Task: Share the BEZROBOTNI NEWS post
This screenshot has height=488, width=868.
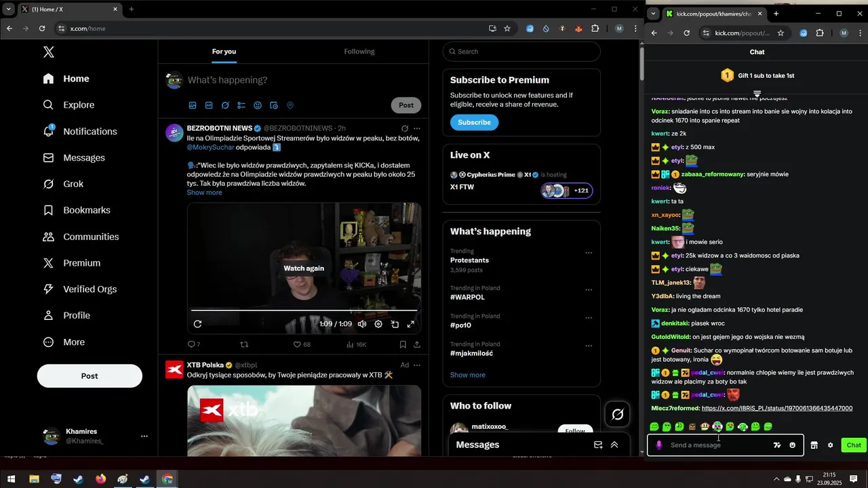Action: pos(416,344)
